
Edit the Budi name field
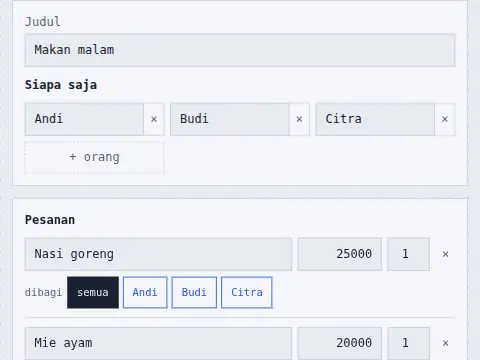(230, 119)
